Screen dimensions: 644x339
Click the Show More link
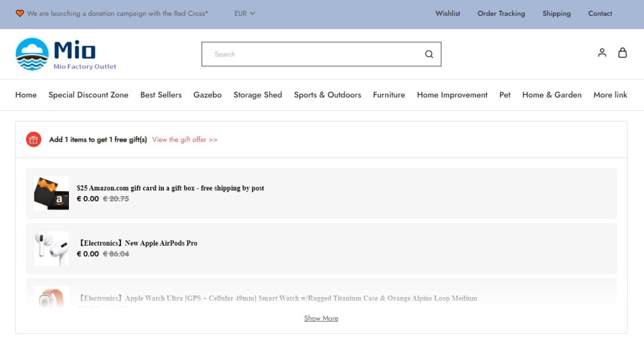(321, 318)
